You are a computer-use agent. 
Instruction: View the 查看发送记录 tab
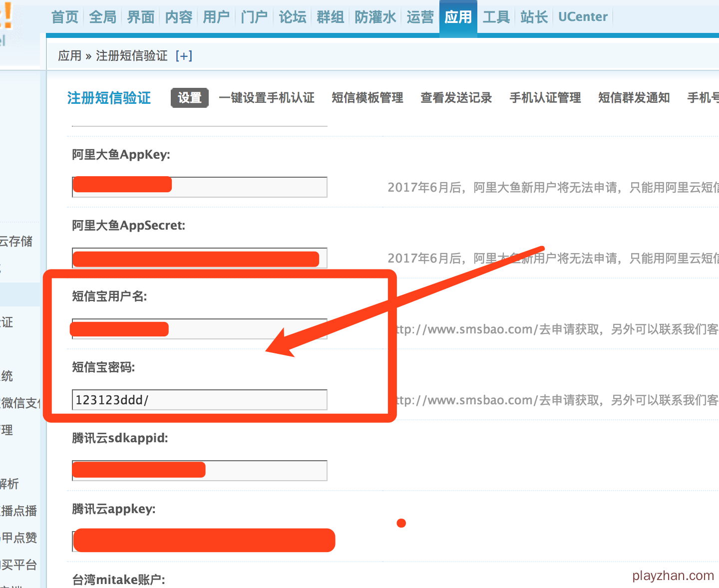tap(456, 98)
